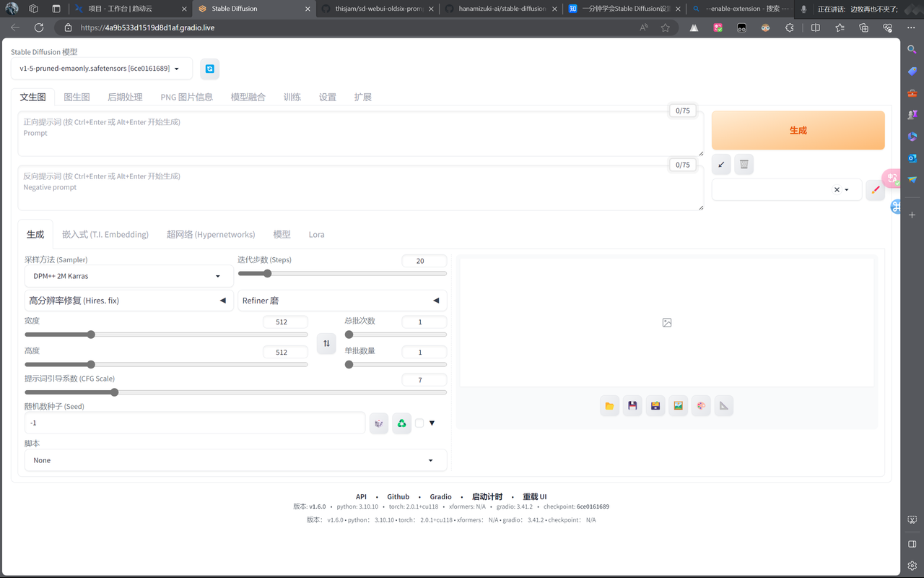The image size is (924, 578).
Task: Adjust the 迭代步数 Steps slider
Action: 342,274
